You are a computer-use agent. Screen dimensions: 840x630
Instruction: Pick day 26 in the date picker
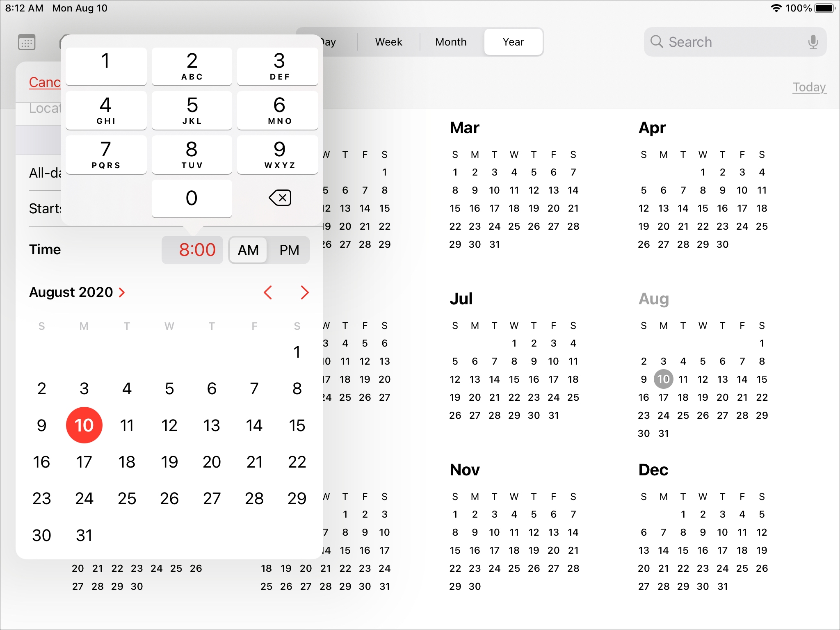click(x=169, y=499)
